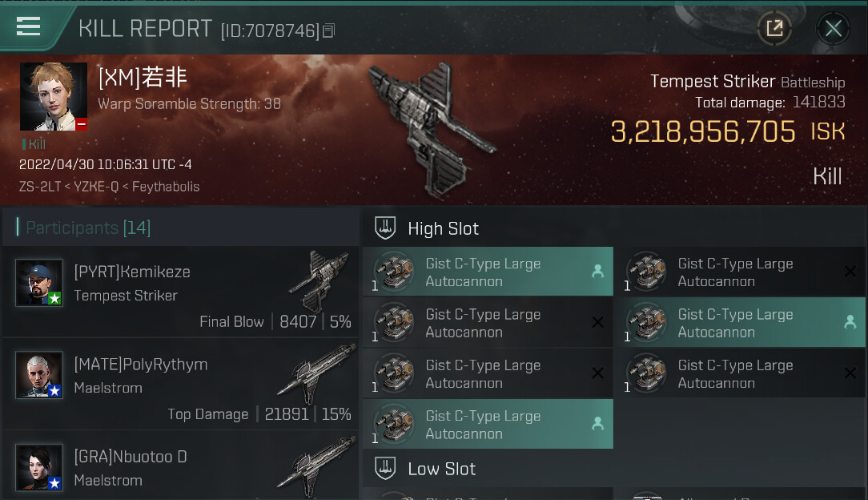
Task: Open the Feythabolis region link
Action: point(166,187)
